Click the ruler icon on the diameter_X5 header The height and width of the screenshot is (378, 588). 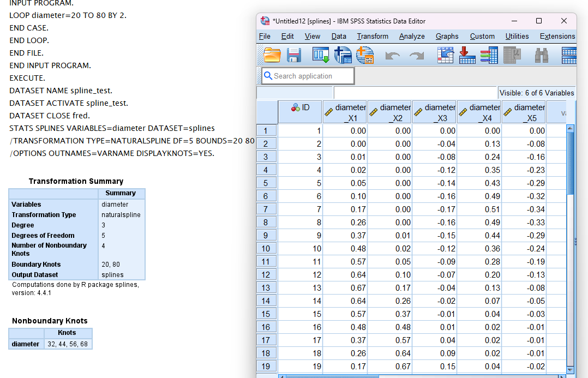pyautogui.click(x=507, y=112)
